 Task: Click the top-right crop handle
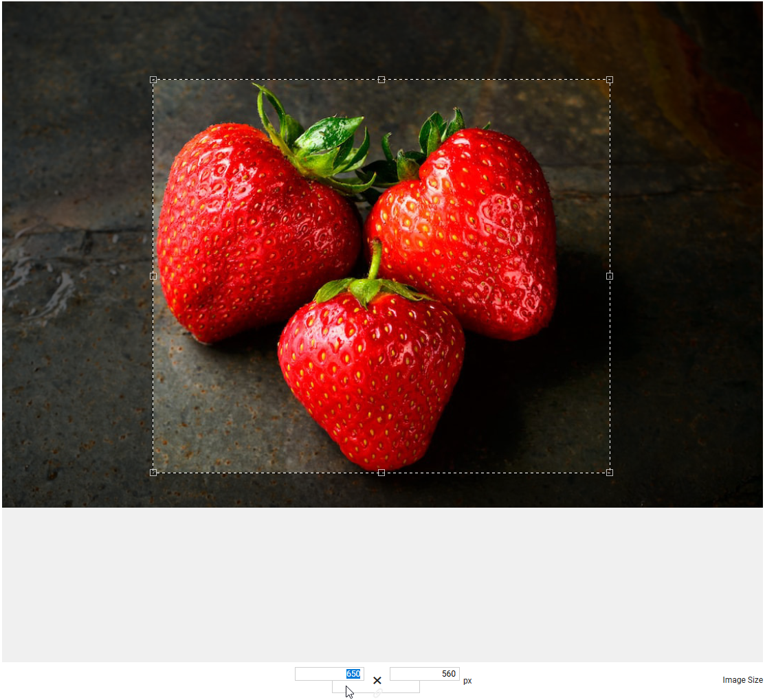pos(610,80)
